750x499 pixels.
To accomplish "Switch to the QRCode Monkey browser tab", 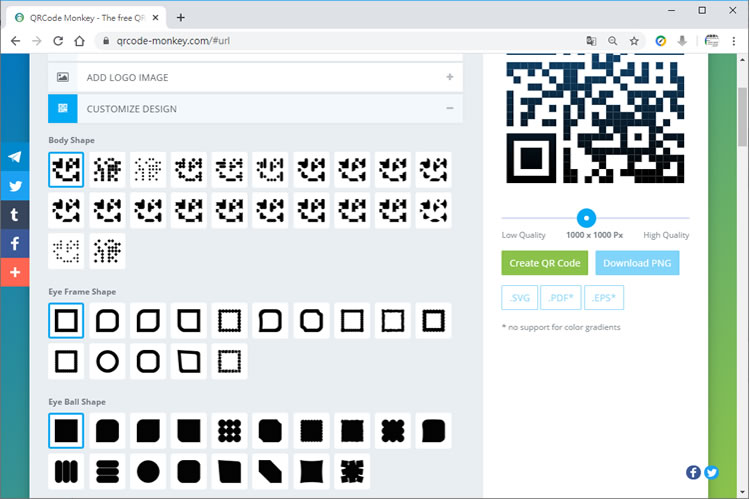I will tap(86, 18).
